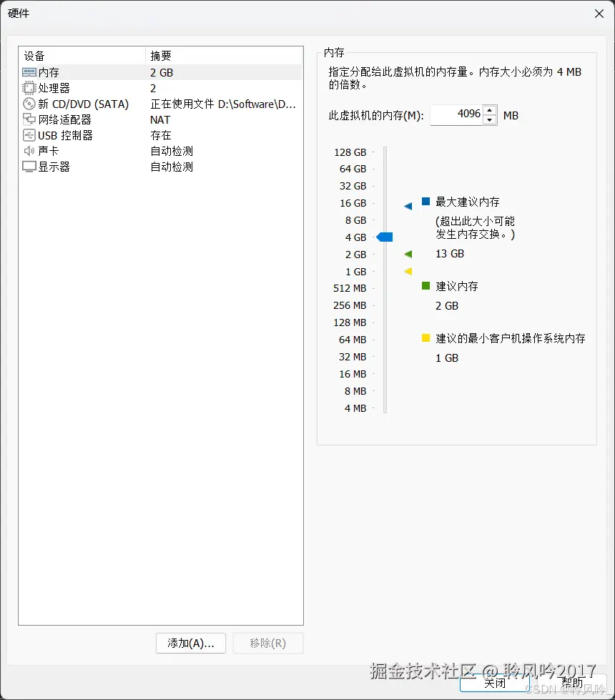Click the blue 最大建议内存 arrow marker

(408, 205)
